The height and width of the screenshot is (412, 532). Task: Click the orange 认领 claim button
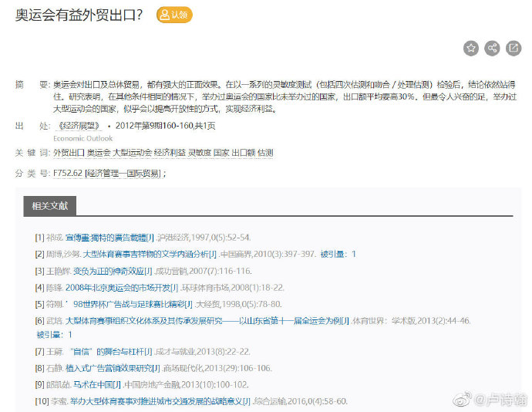[174, 15]
